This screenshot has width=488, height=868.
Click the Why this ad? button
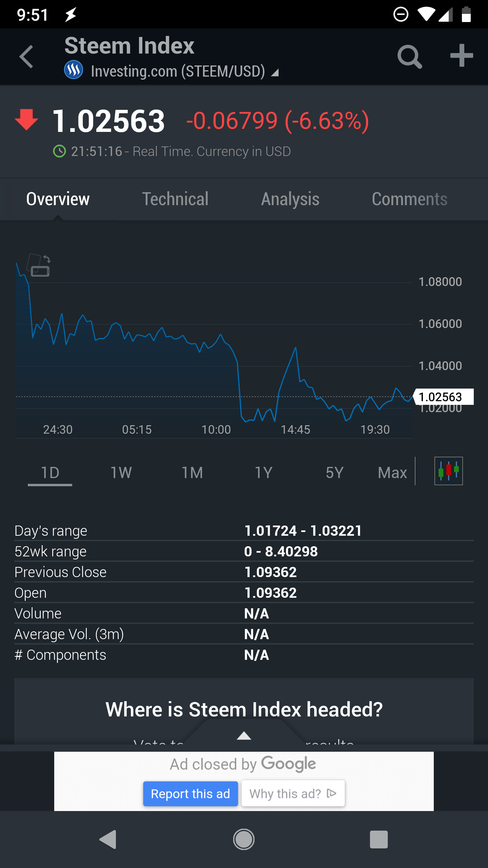[x=293, y=794]
